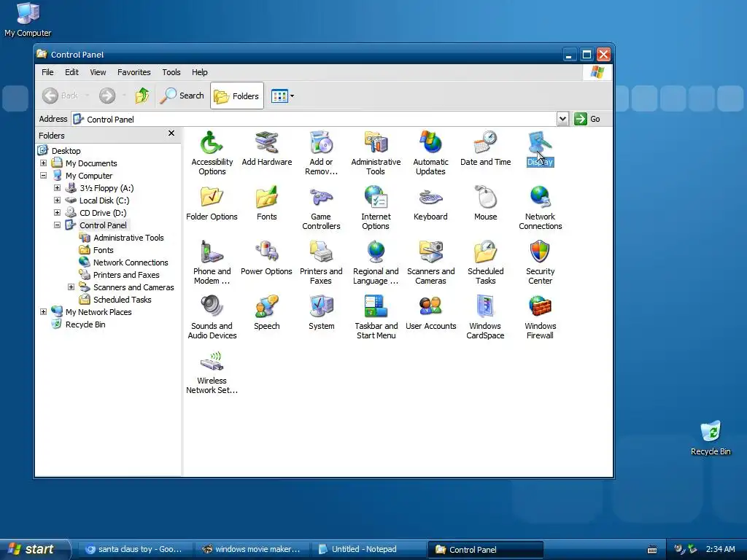Select the Fonts icon in main pane
This screenshot has width=747, height=560.
pos(267,203)
